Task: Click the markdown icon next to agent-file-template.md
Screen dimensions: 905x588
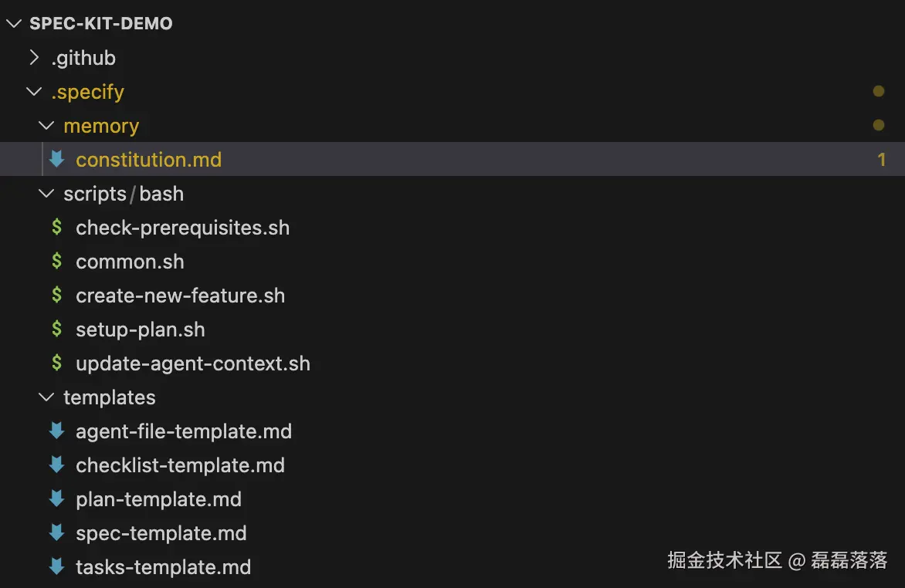Action: pyautogui.click(x=57, y=431)
